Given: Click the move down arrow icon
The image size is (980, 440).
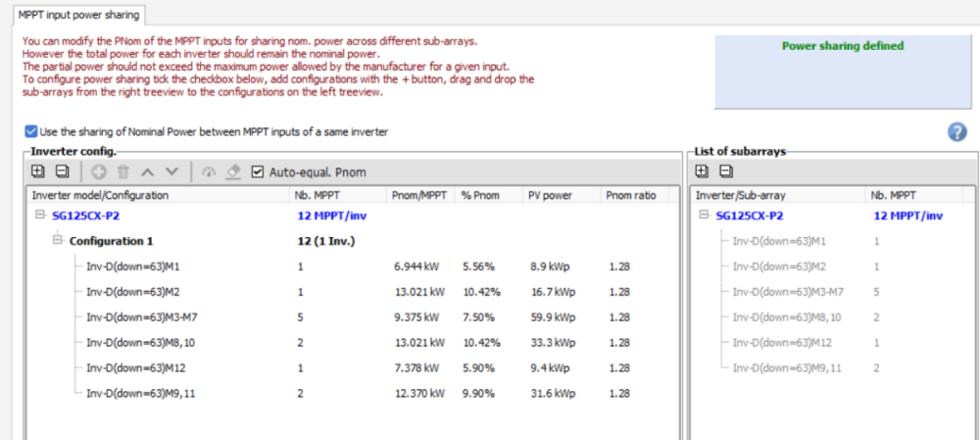Looking at the screenshot, I should point(171,171).
